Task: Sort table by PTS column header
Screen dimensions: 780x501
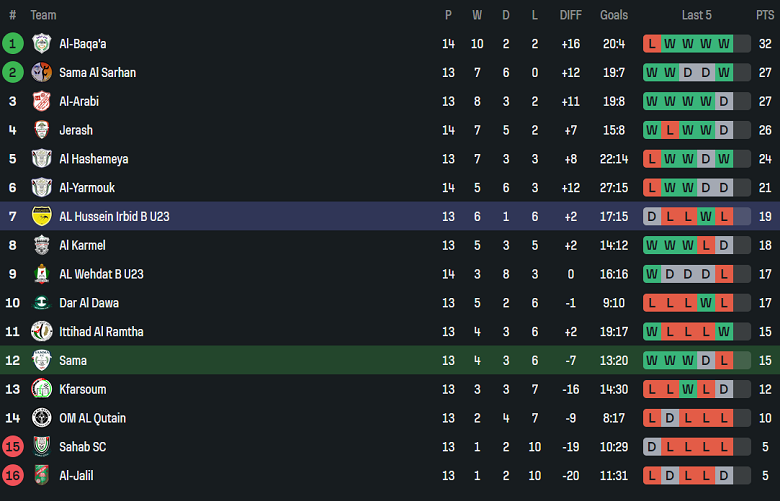Action: pyautogui.click(x=765, y=15)
